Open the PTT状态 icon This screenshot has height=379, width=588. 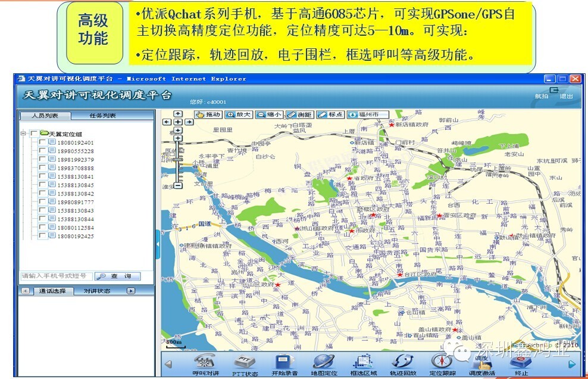245,362
